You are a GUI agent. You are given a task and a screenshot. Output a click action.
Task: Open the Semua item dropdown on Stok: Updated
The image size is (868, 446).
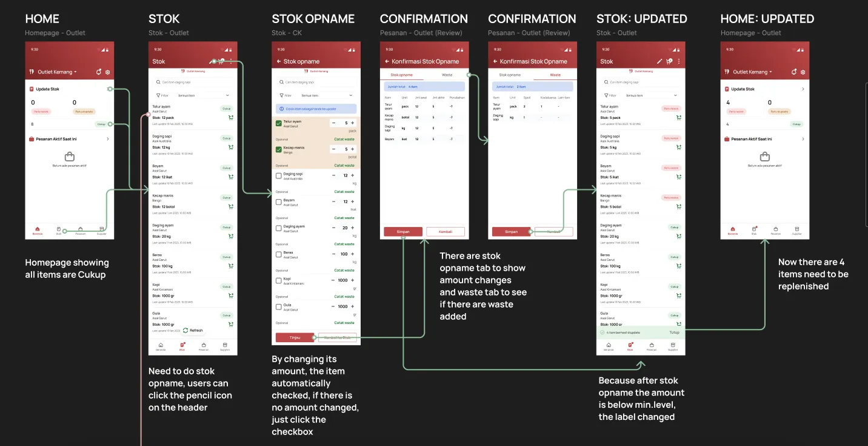pyautogui.click(x=652, y=95)
